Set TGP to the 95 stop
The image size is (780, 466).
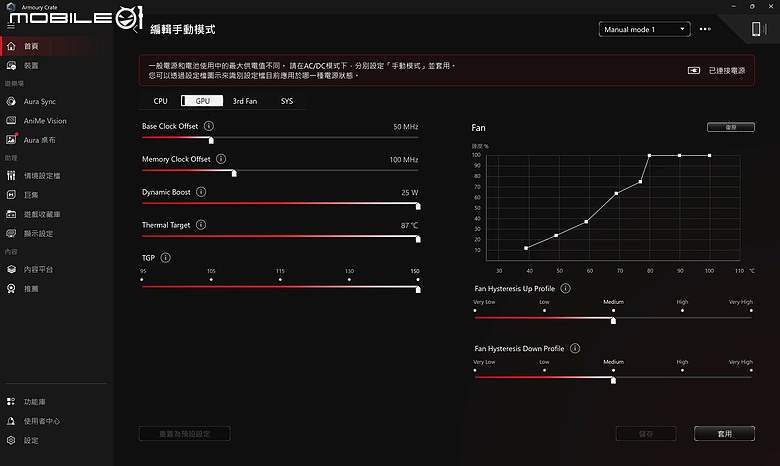pyautogui.click(x=142, y=280)
